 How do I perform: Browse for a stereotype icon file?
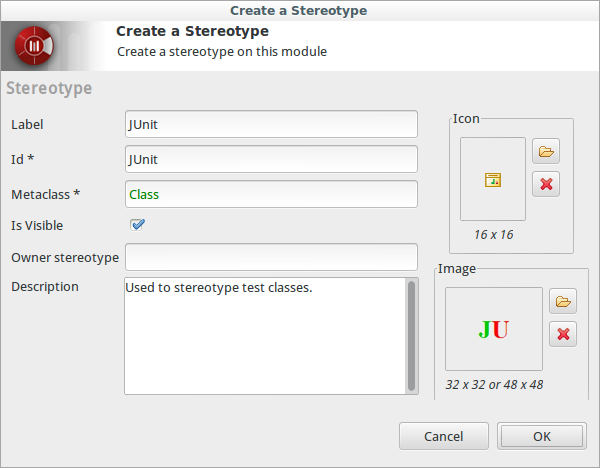tap(546, 152)
